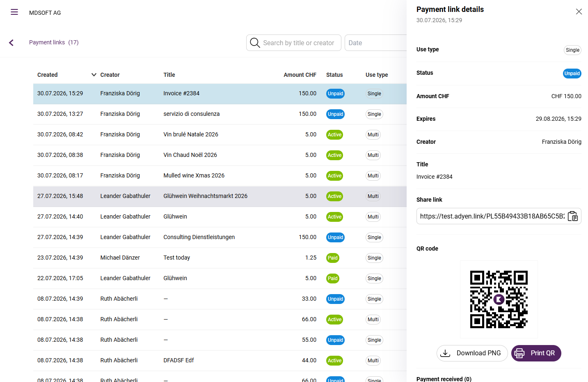Click the 44.00 amount cell
Screen dimensions: 588x382
tap(309, 360)
